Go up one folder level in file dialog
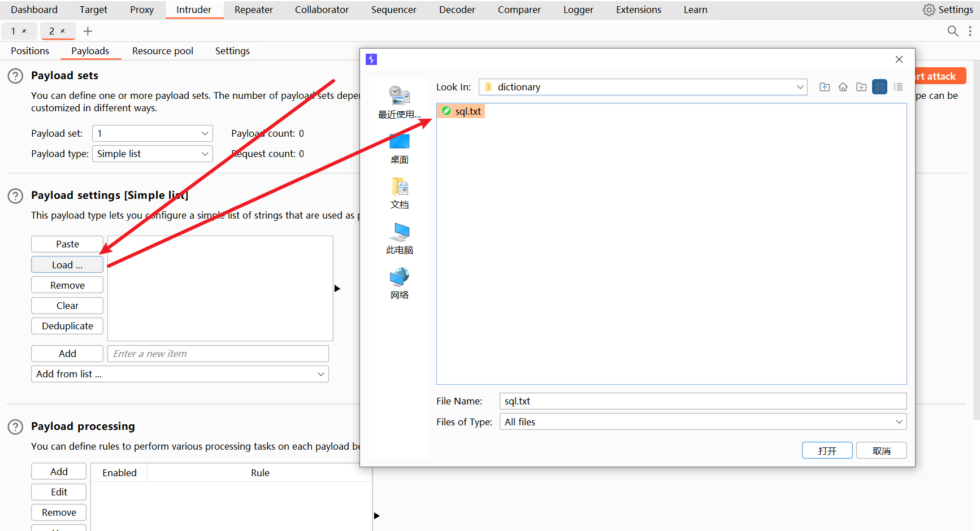Screen dimensions: 980x531 click(825, 87)
